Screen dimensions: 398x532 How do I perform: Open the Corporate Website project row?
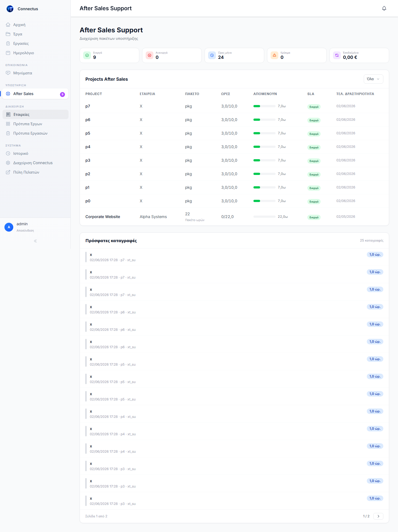234,217
